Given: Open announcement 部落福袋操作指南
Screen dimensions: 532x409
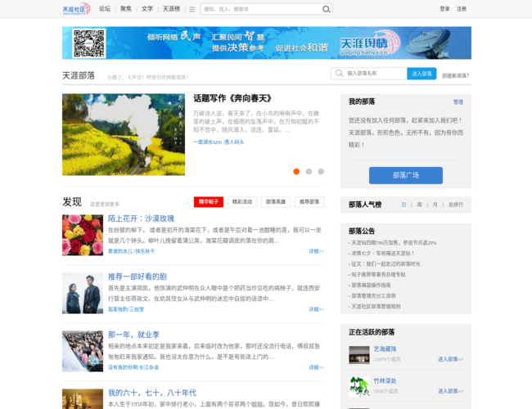Looking at the screenshot, I should [371, 285].
